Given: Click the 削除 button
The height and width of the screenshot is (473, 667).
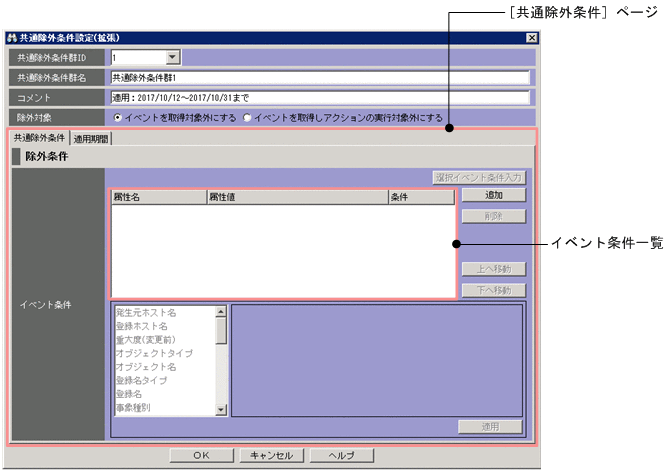Looking at the screenshot, I should [x=494, y=216].
